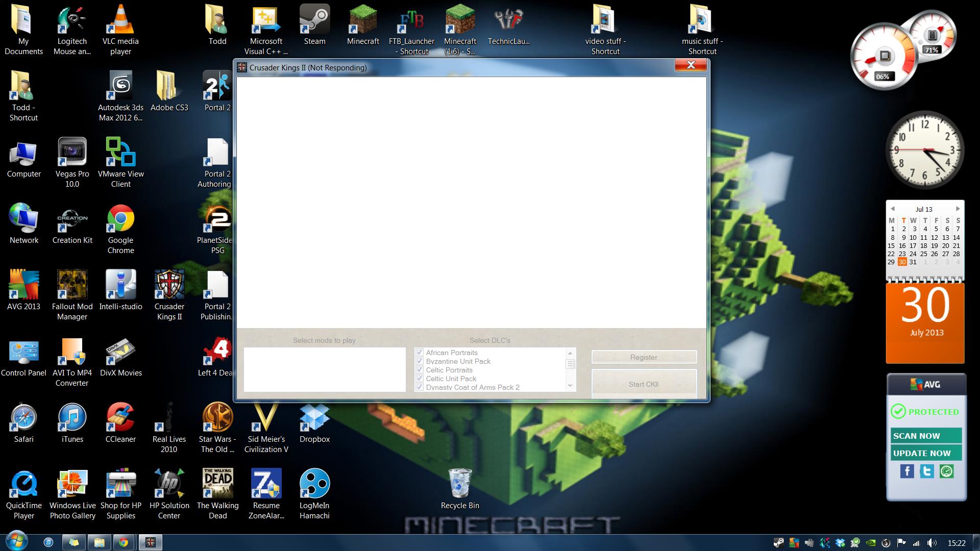Go to previous month in calendar gadget
This screenshot has height=551, width=980.
pos(892,209)
